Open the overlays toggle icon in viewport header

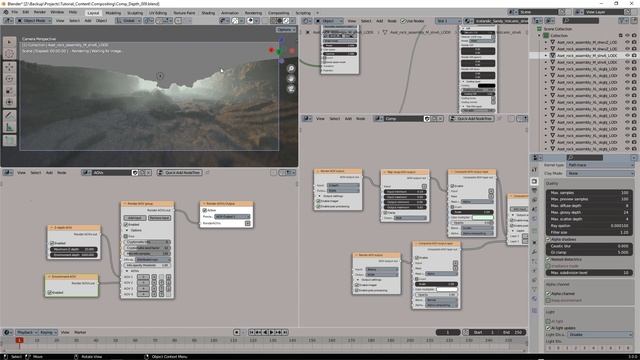point(251,20)
